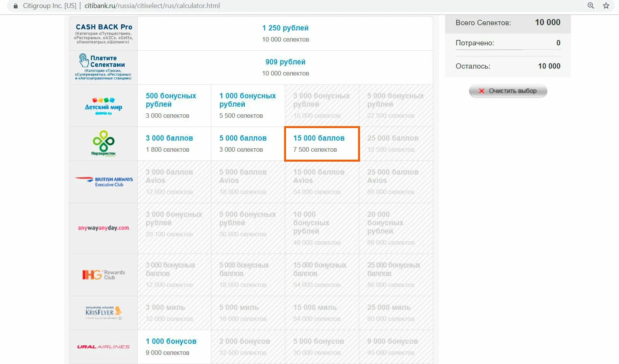The height and width of the screenshot is (364, 619).
Task: Click British Airways 25 000 баллов Avios cell
Action: click(396, 182)
